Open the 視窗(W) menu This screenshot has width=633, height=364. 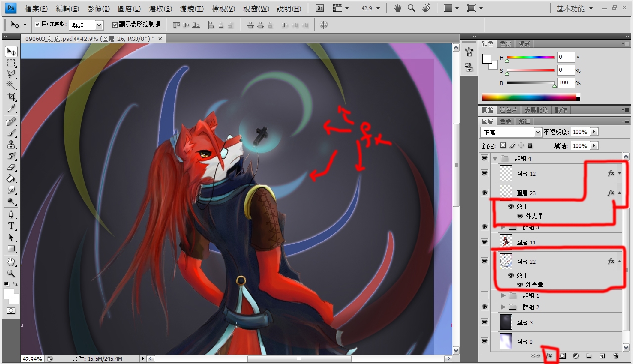pos(256,9)
